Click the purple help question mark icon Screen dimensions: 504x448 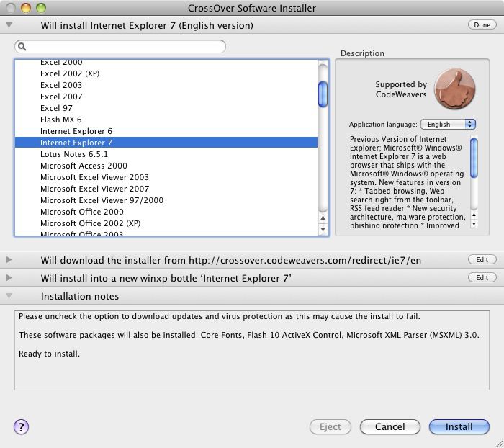22,426
